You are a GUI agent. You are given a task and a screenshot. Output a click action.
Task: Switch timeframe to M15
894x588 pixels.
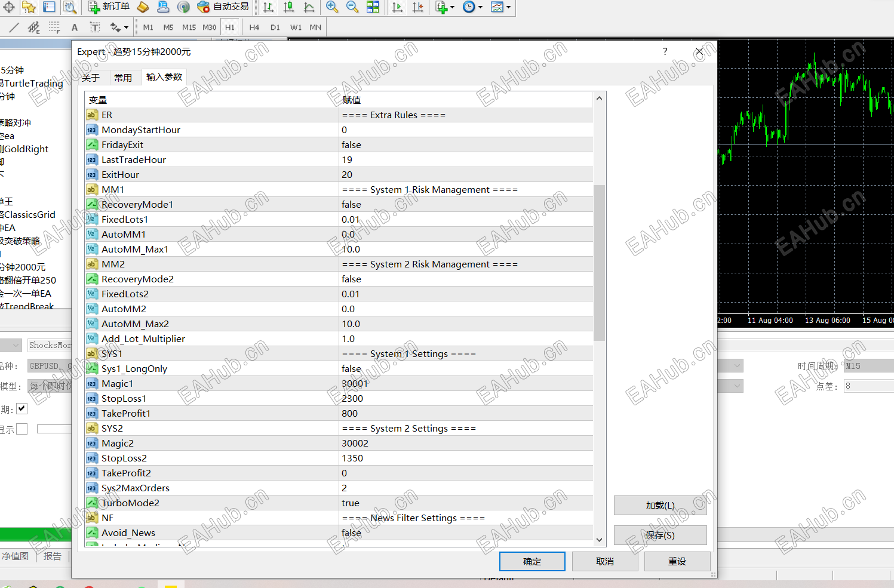tap(189, 27)
